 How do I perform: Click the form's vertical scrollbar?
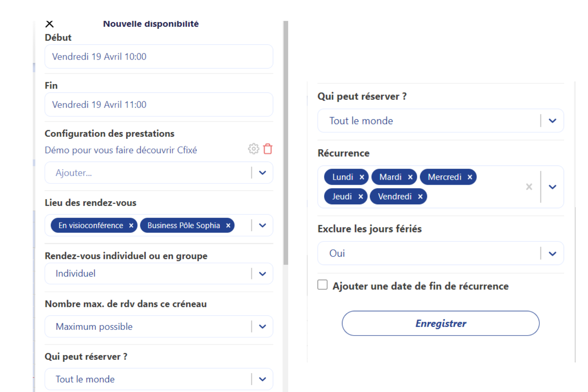click(286, 141)
